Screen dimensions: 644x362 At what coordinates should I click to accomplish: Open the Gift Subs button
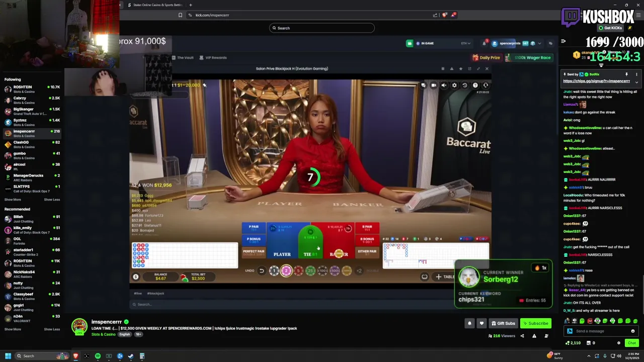click(503, 323)
